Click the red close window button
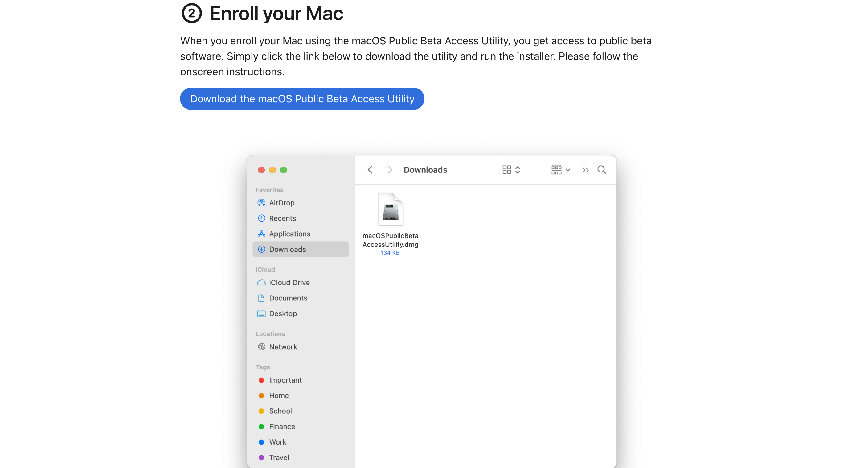This screenshot has width=868, height=468. coord(261,170)
